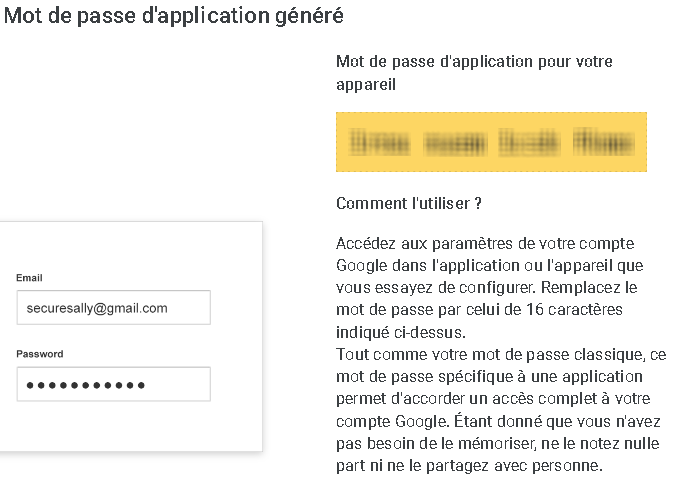Image resolution: width=677 pixels, height=498 pixels.
Task: Click the first blurred password group
Action: point(379,143)
